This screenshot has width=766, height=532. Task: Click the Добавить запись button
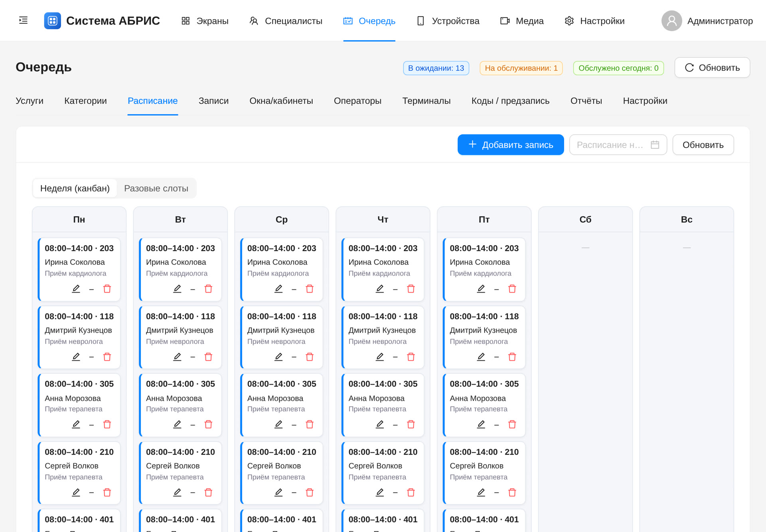[511, 145]
